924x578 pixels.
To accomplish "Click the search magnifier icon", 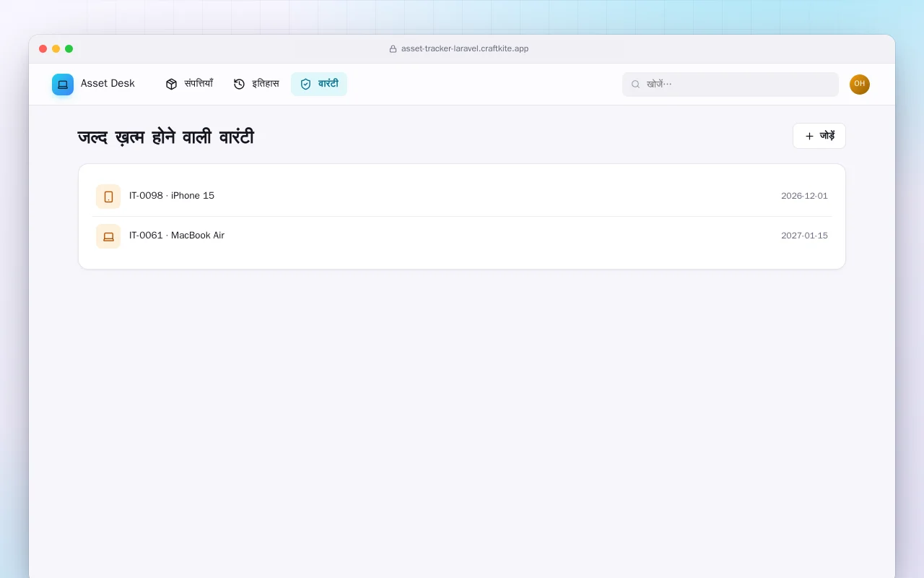I will tap(635, 85).
